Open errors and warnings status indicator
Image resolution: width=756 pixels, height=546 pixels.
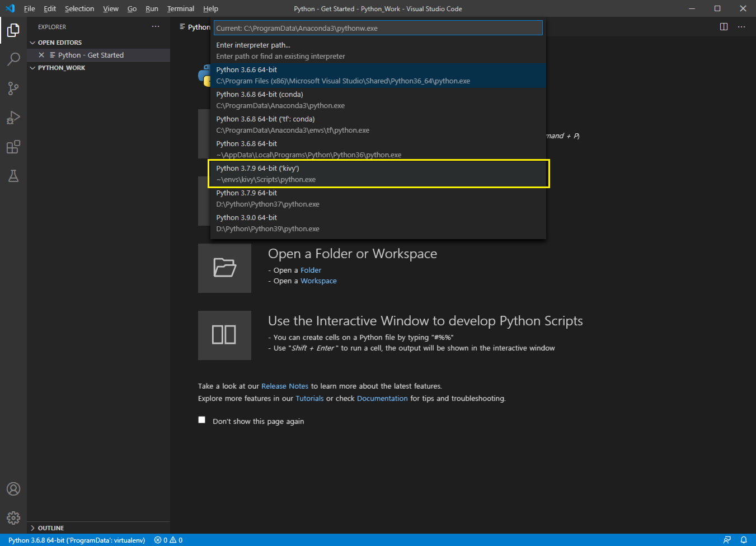point(168,540)
